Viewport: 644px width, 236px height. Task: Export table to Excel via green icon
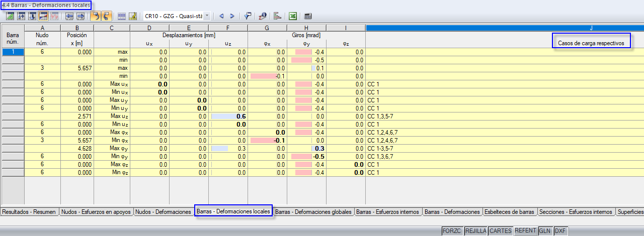coord(293,16)
